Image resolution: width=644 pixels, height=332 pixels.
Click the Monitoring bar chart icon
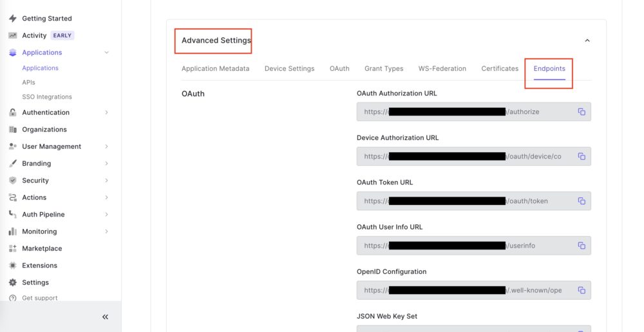pos(13,231)
